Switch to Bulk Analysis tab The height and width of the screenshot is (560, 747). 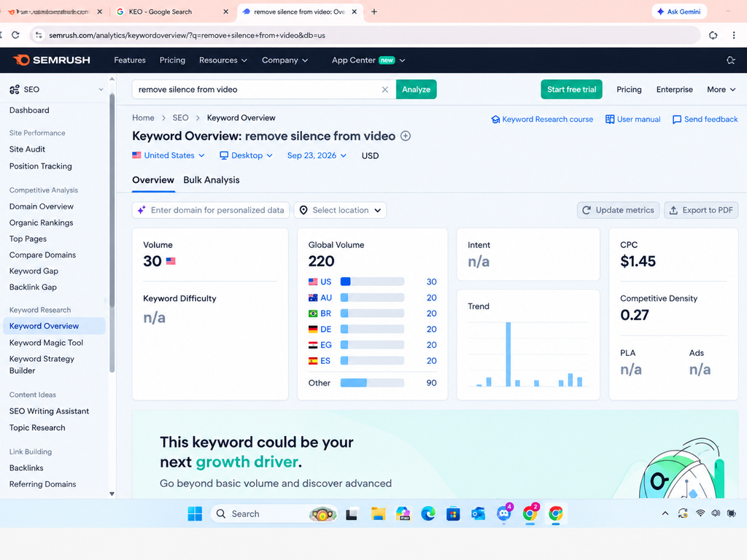(212, 180)
